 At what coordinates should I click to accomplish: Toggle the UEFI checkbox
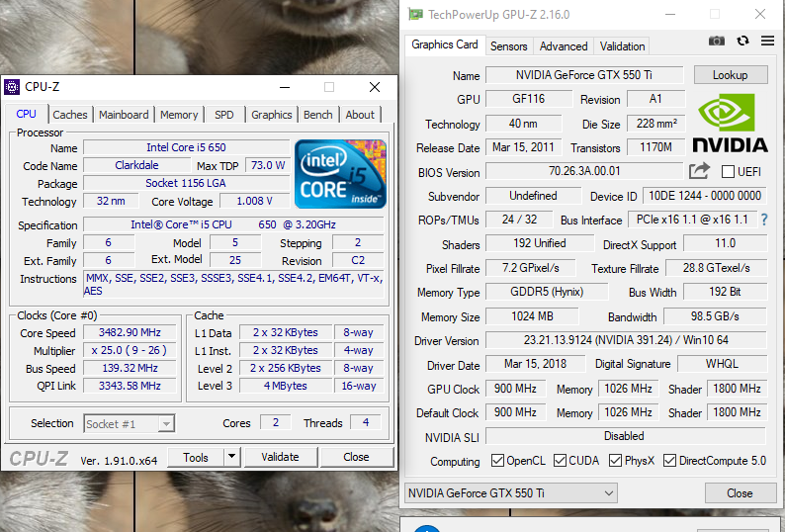tap(728, 172)
